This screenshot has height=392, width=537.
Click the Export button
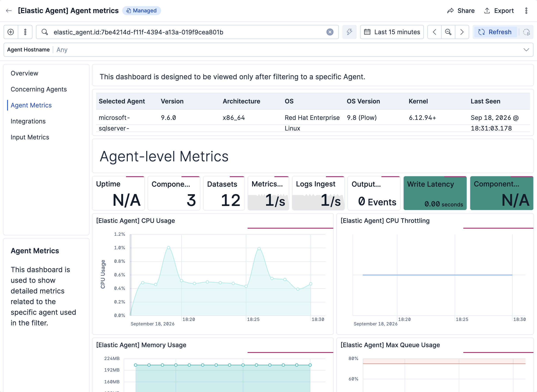499,11
